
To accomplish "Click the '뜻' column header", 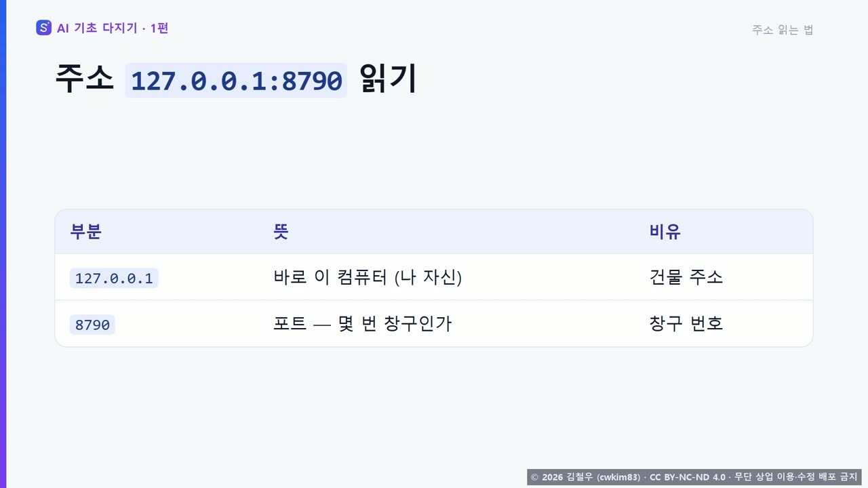I will click(x=281, y=232).
